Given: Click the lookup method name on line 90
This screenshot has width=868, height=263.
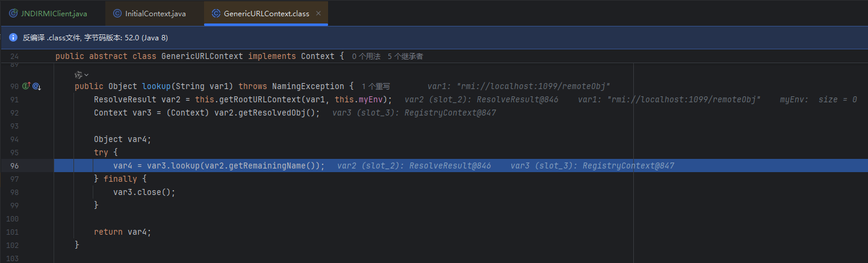Looking at the screenshot, I should (x=157, y=86).
